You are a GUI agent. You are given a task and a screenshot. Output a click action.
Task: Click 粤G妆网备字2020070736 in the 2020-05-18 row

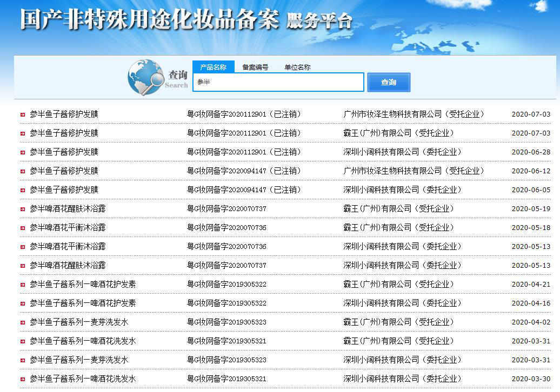(227, 227)
